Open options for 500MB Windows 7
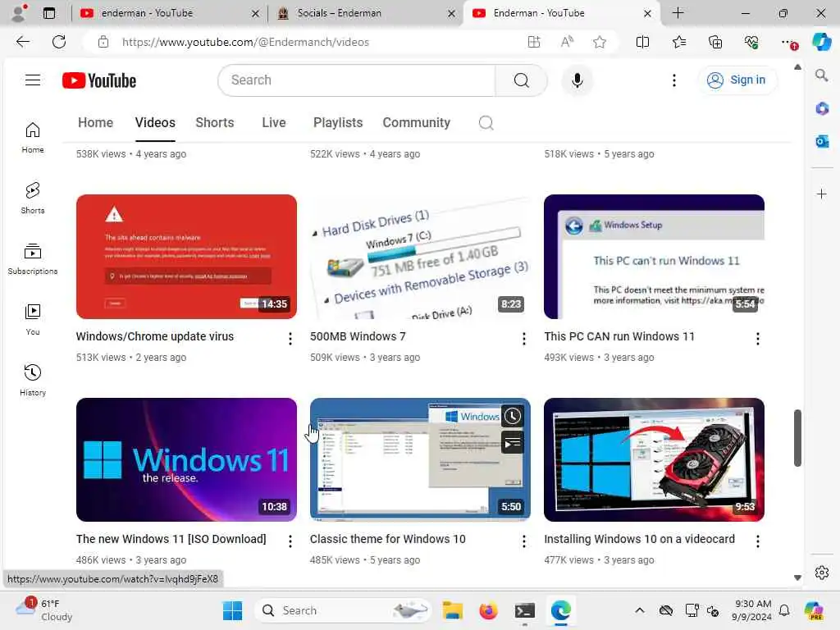Screen dimensions: 840x630 tap(524, 339)
